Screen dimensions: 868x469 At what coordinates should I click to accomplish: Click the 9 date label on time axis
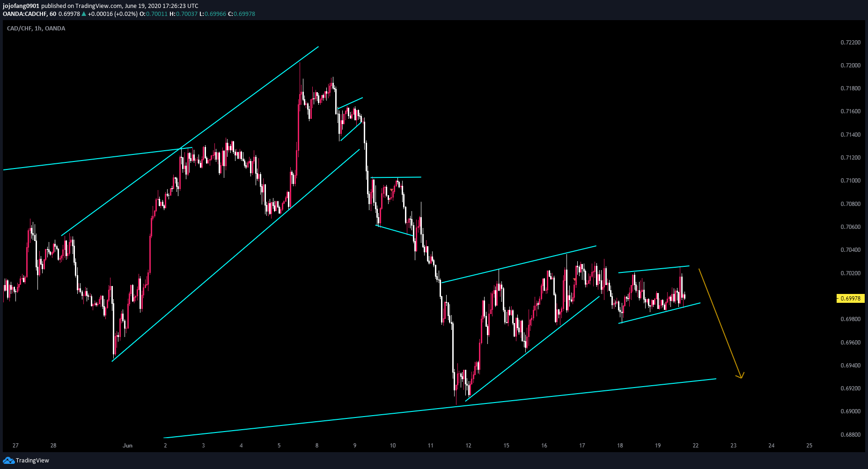point(355,446)
